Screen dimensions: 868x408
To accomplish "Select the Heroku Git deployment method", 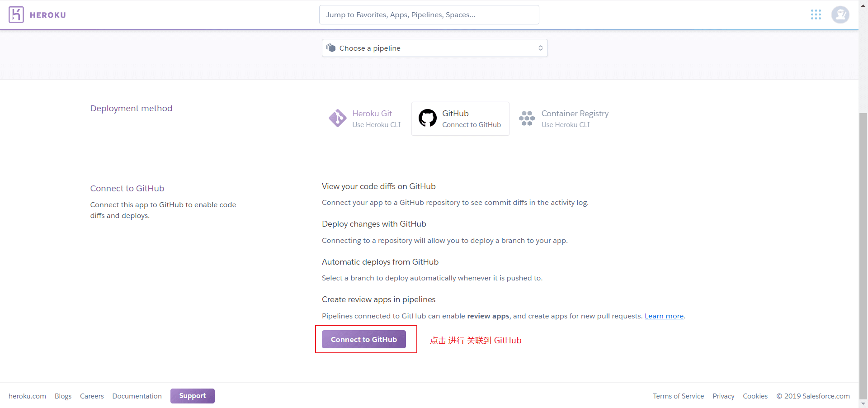I will pyautogui.click(x=372, y=119).
